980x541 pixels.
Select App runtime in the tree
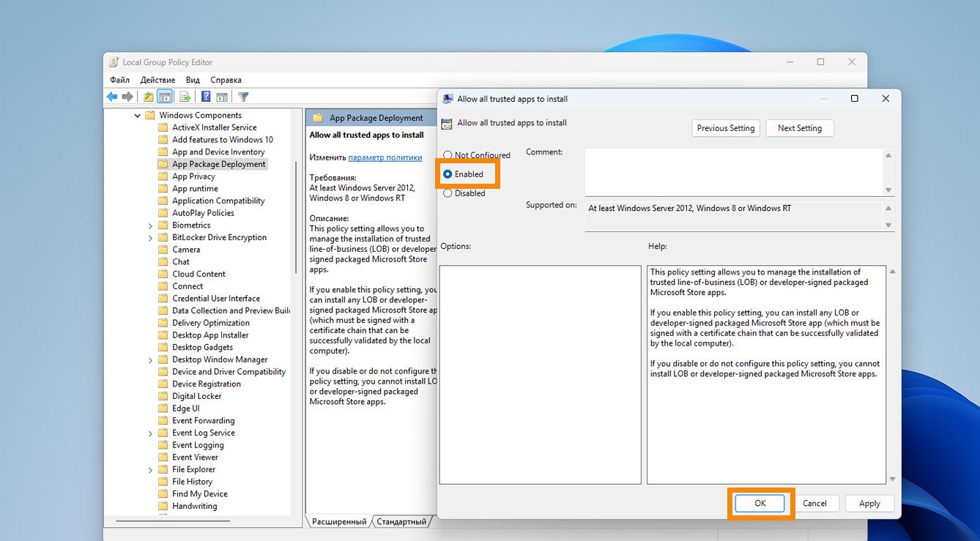coord(195,189)
